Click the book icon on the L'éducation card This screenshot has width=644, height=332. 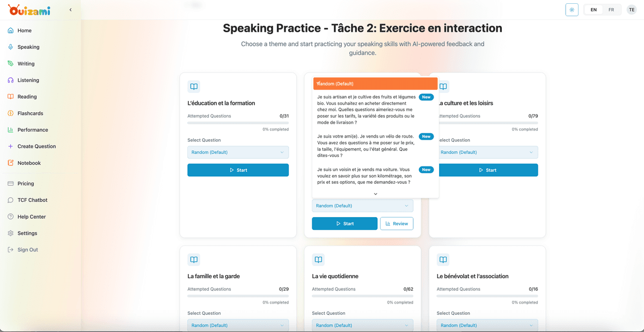coord(193,86)
